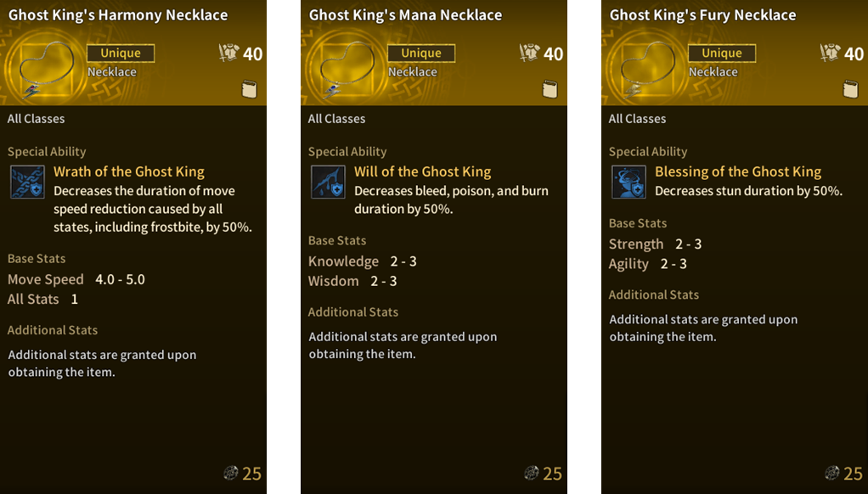Click the Fury Necklace item thumbnail
Screen dimensions: 868x494
(645, 67)
